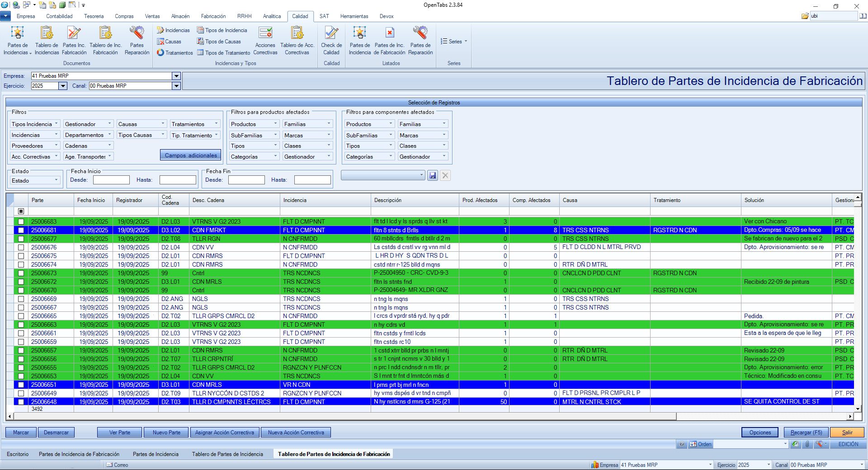Click the Campos adicionales button
Viewport: 868px width, 470px height.
[x=190, y=155]
